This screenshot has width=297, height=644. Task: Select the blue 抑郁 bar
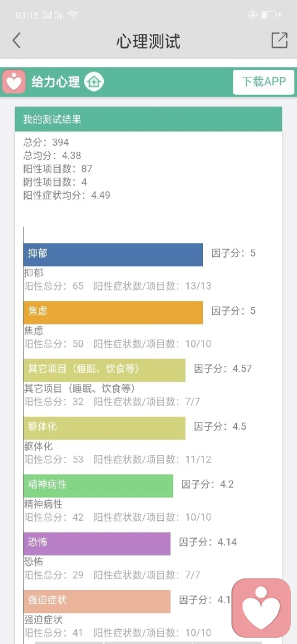pyautogui.click(x=113, y=255)
